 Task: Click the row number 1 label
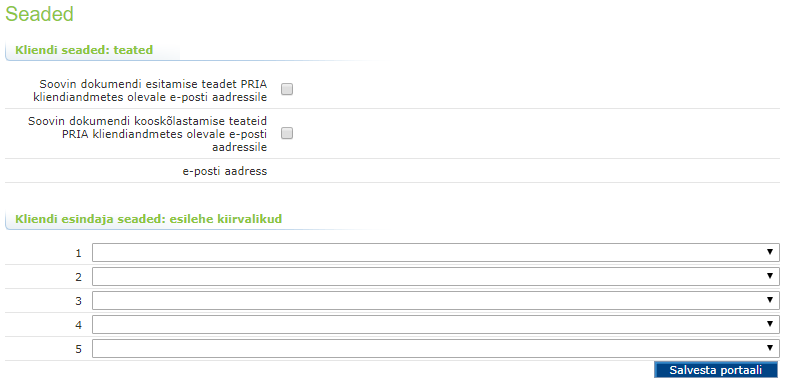[x=78, y=254]
